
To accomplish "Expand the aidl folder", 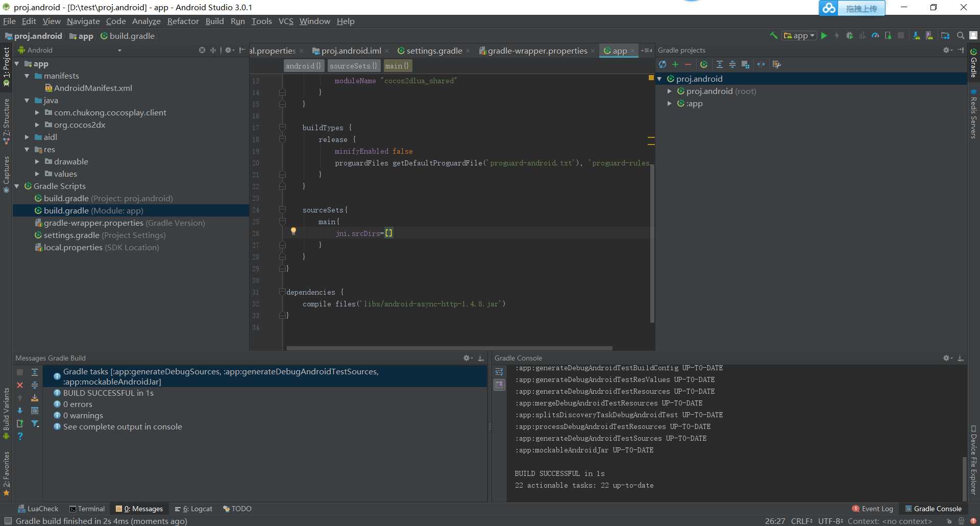I will [27, 137].
